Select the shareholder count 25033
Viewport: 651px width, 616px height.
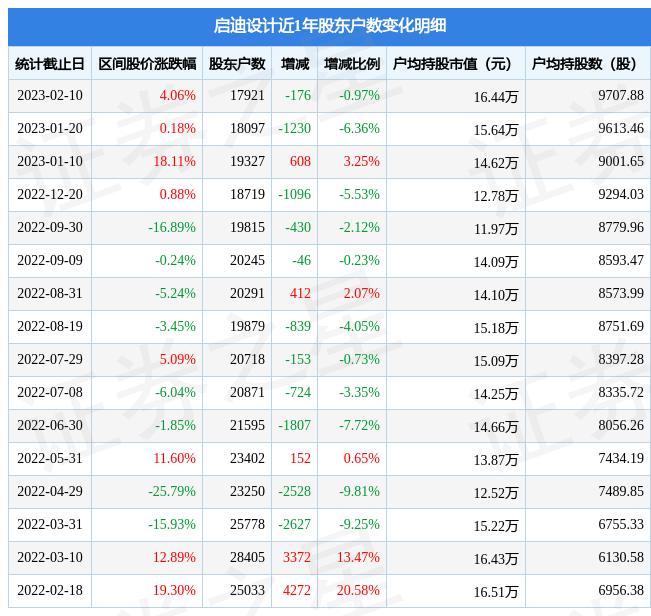pos(247,590)
